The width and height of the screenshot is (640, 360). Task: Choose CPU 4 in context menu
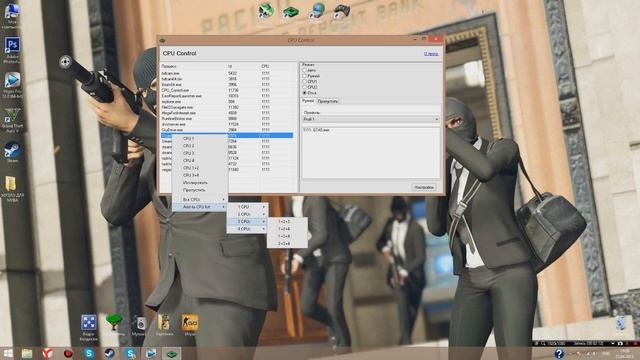pos(200,160)
